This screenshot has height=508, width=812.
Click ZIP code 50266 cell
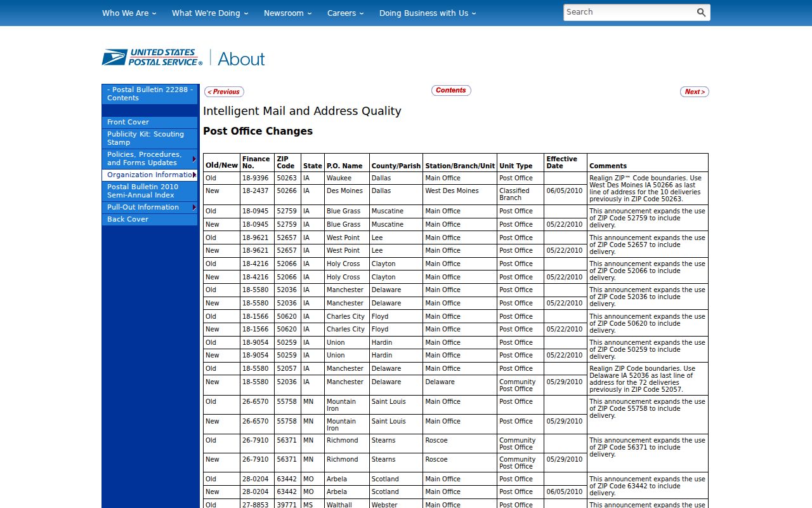(x=287, y=194)
